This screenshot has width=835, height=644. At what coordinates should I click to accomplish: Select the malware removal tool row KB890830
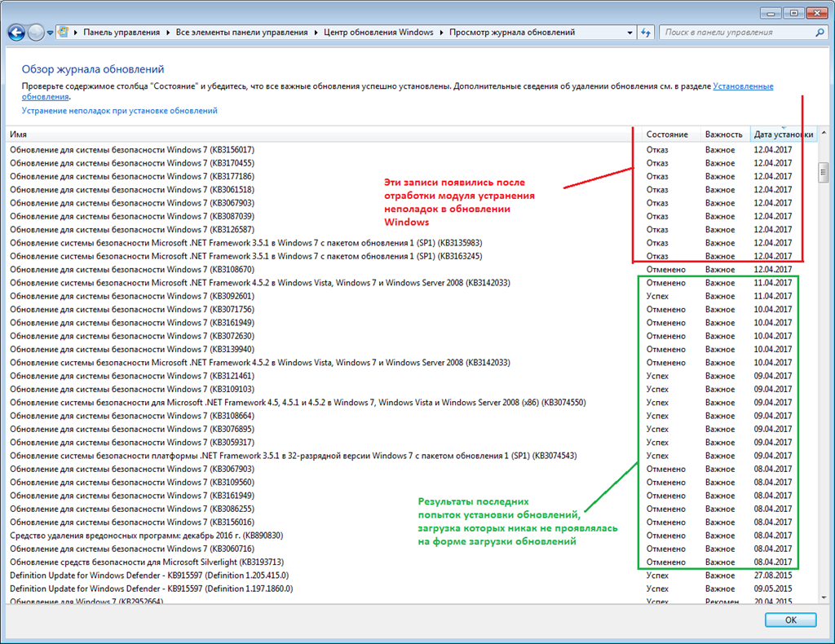coord(411,536)
